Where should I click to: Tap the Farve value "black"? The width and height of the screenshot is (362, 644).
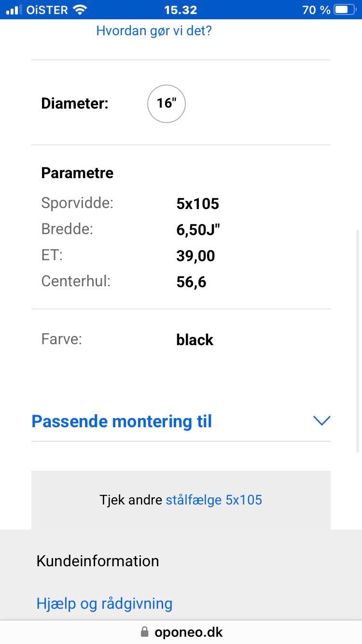coord(195,340)
